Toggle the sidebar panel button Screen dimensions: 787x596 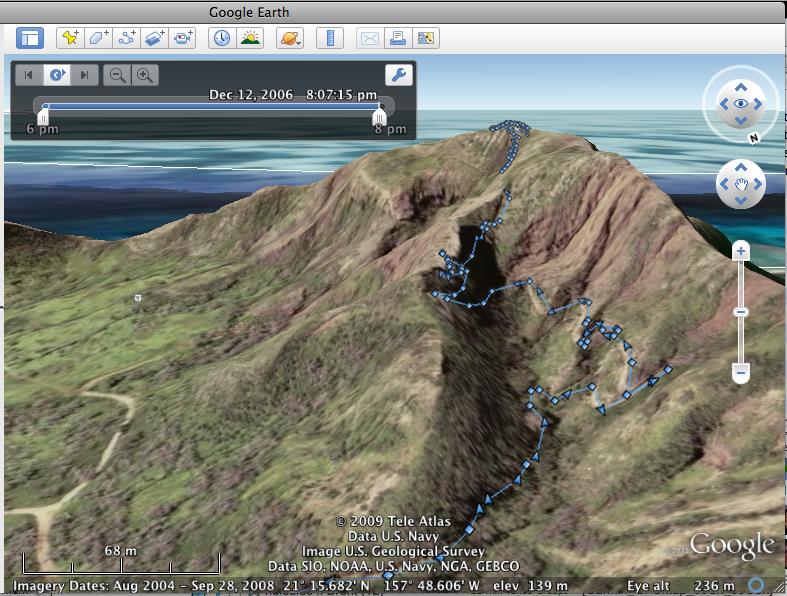click(x=30, y=38)
